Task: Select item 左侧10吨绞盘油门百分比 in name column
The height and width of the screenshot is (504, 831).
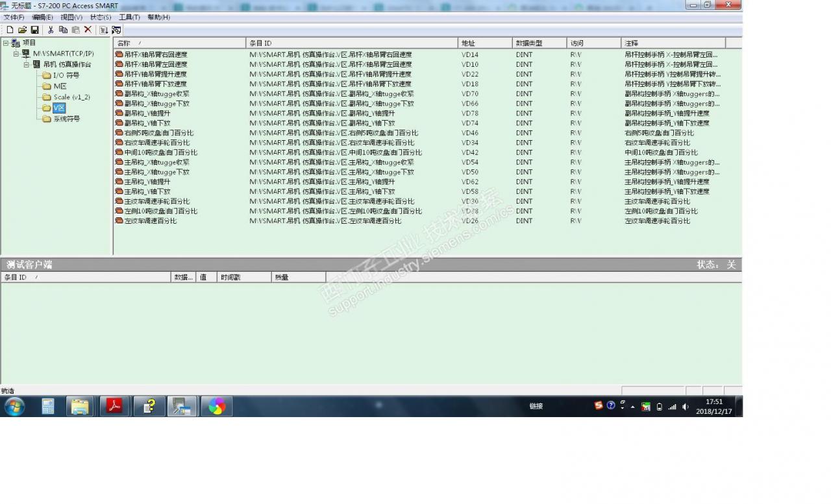Action: (160, 211)
